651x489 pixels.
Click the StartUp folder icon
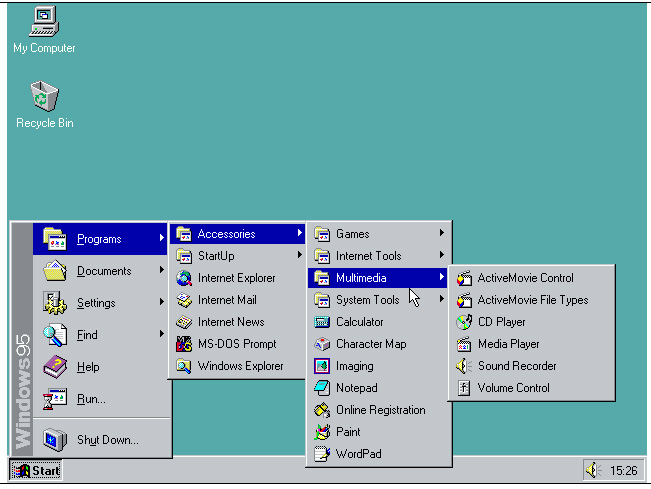click(x=184, y=256)
